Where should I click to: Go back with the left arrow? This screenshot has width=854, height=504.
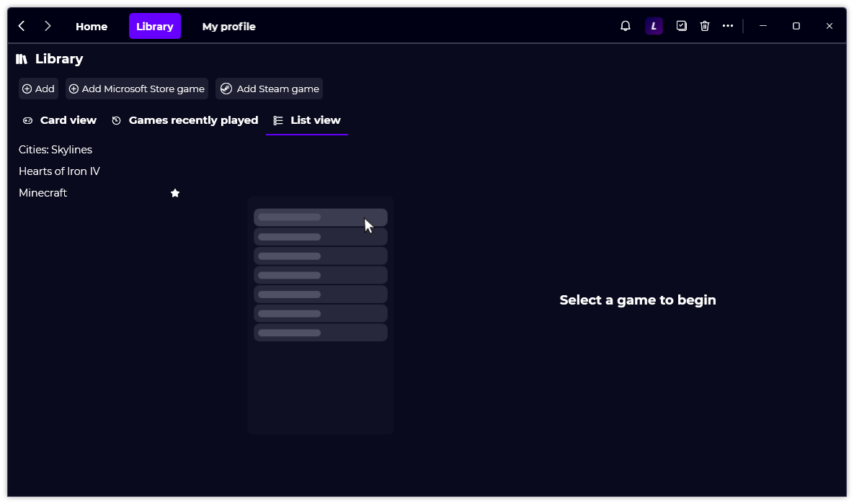click(x=22, y=26)
